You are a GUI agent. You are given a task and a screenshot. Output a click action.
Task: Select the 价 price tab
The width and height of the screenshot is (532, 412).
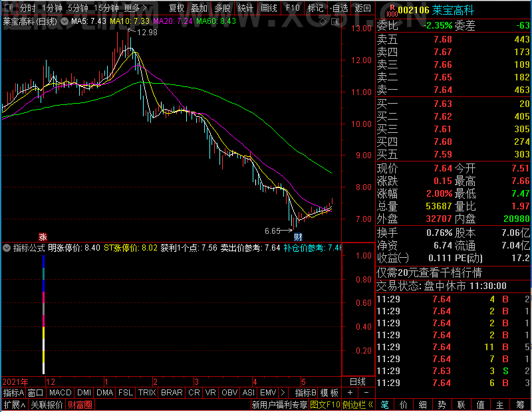coord(404,405)
